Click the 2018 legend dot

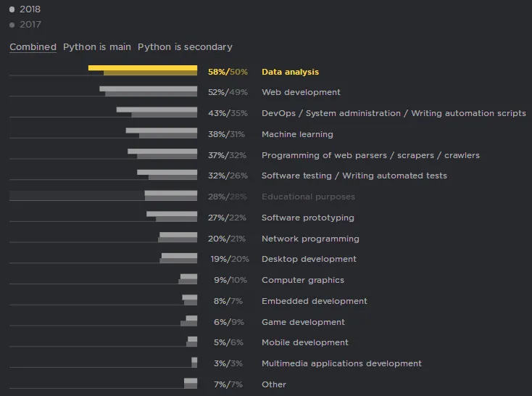coord(12,10)
